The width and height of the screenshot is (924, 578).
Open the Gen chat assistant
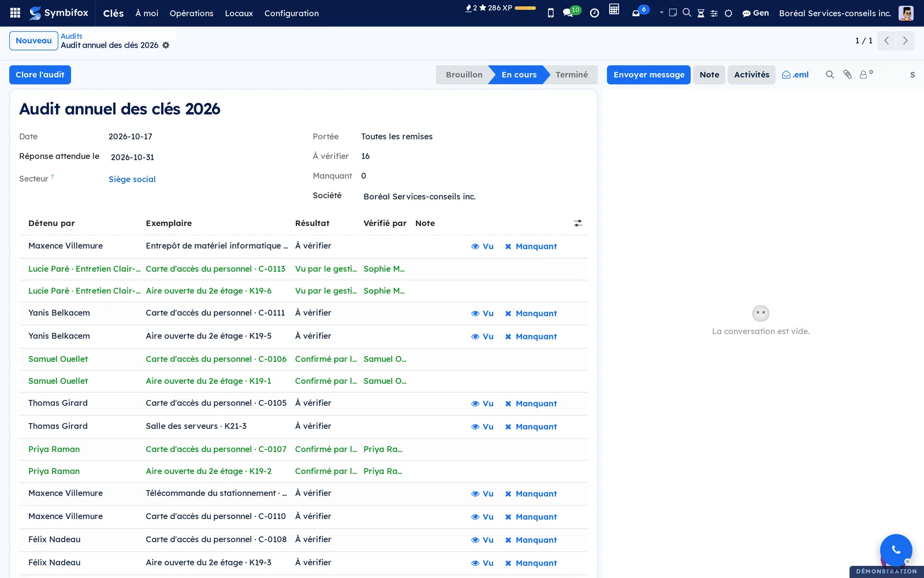[x=755, y=13]
